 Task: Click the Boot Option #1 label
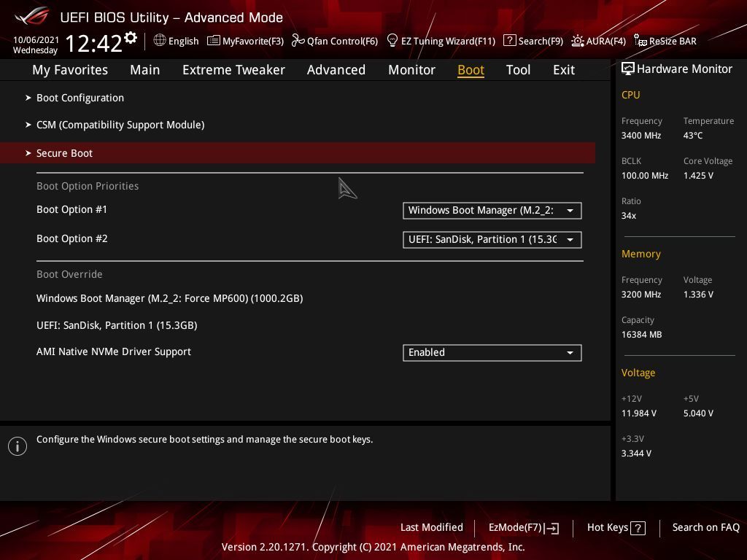[x=72, y=209]
